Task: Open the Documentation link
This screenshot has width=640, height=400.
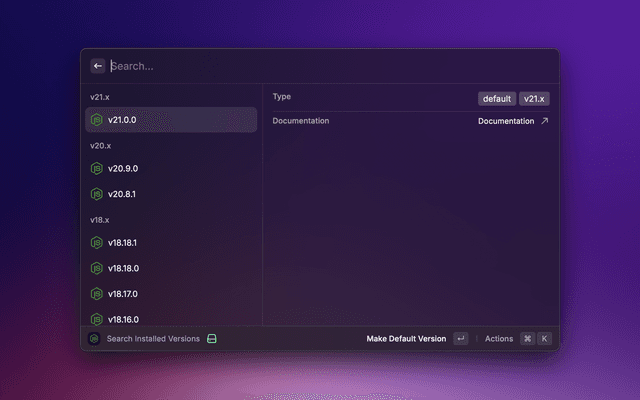Action: pyautogui.click(x=506, y=121)
